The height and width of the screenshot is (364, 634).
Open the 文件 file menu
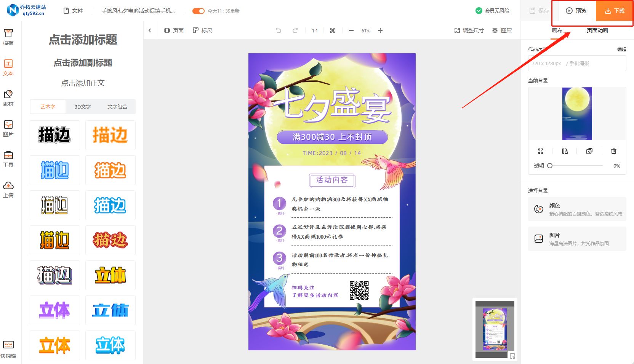tap(73, 11)
